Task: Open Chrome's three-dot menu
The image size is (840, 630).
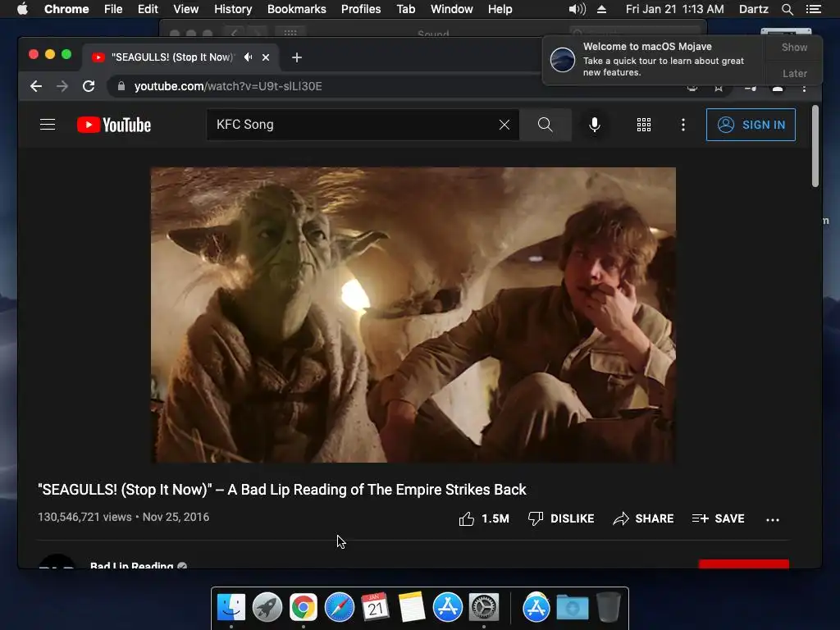Action: (x=804, y=89)
